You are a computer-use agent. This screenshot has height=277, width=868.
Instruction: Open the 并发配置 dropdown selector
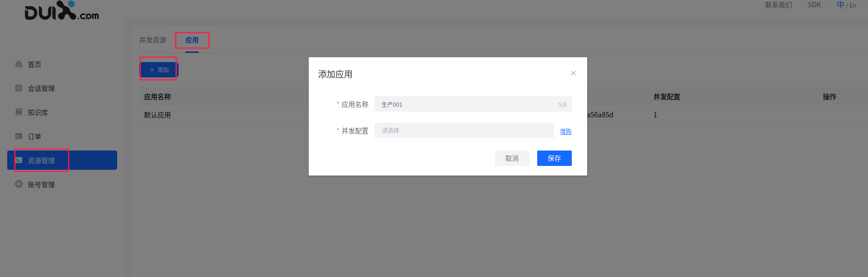464,130
